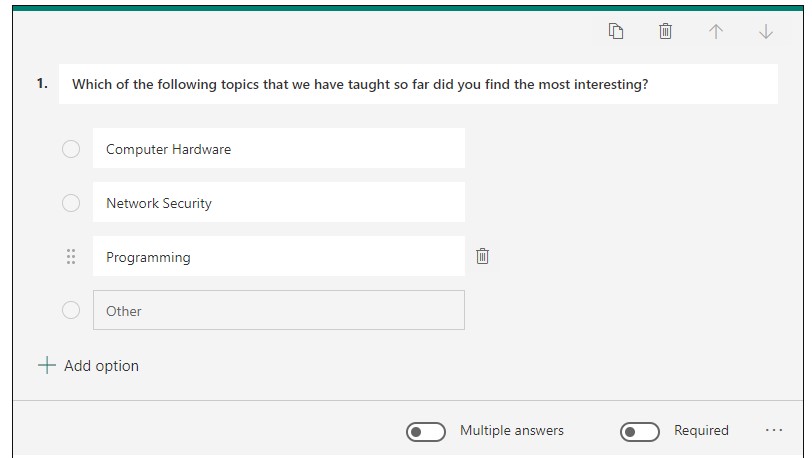This screenshot has width=812, height=458.
Task: Delete the question with top trash icon
Action: click(x=665, y=32)
